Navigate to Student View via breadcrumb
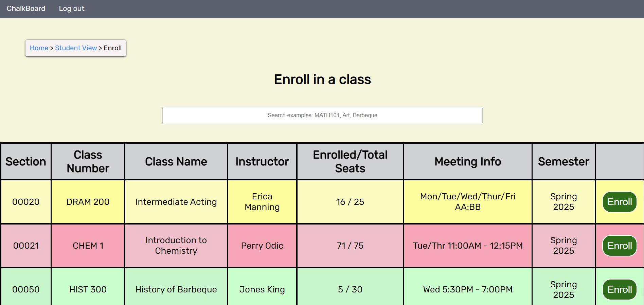The width and height of the screenshot is (644, 305). (x=76, y=48)
